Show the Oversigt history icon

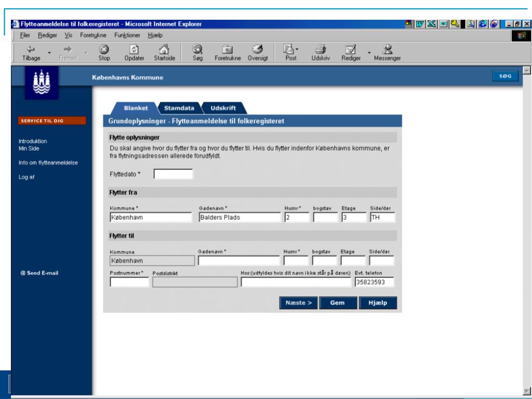(x=258, y=54)
